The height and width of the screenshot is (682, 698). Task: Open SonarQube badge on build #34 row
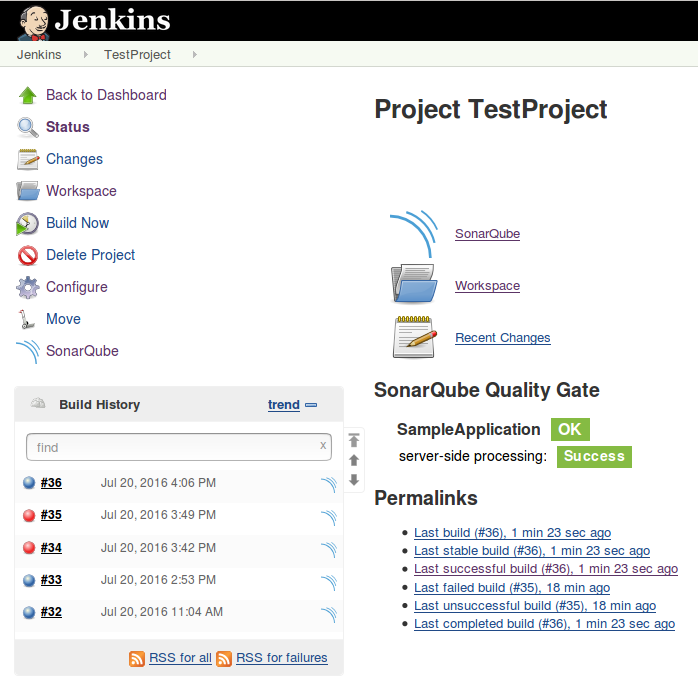(x=329, y=549)
